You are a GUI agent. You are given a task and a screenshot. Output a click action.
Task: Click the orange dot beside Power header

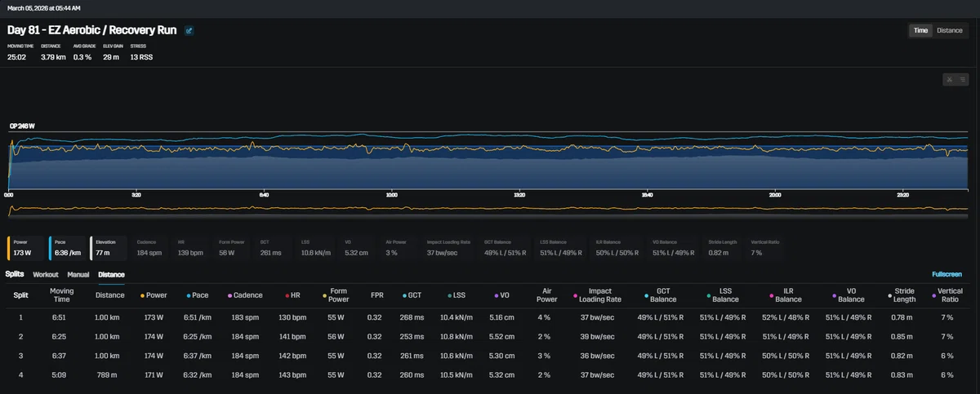pos(143,295)
